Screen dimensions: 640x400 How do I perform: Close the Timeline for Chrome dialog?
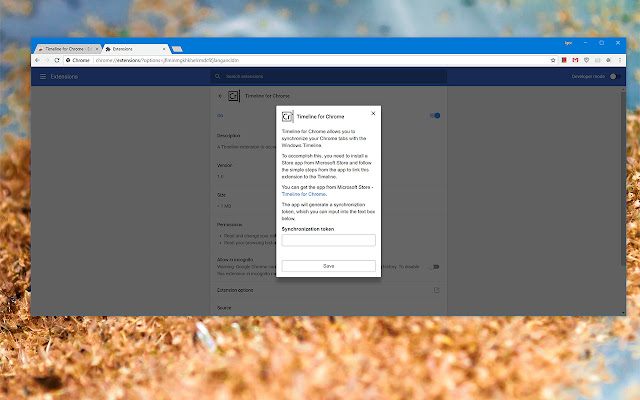coord(373,113)
